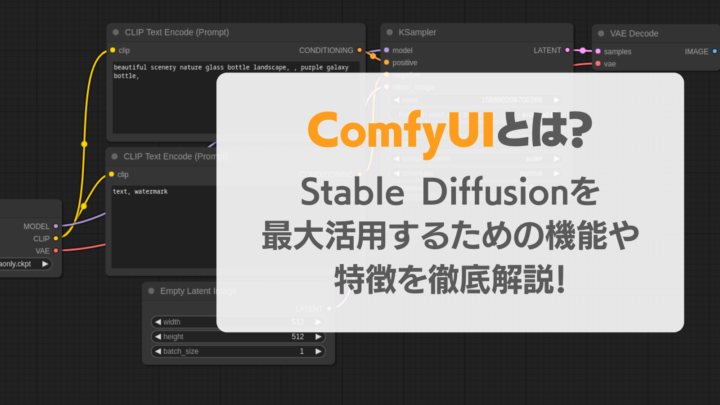720x405 pixels.
Task: Click the orange link midpoint between CONDITIONING and positive
Action: point(373,56)
